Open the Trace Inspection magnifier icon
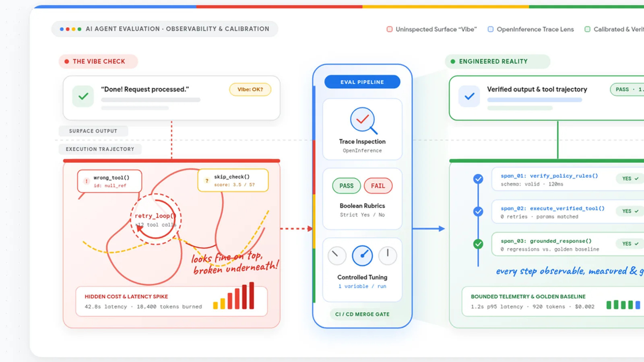The width and height of the screenshot is (644, 362). pyautogui.click(x=363, y=120)
